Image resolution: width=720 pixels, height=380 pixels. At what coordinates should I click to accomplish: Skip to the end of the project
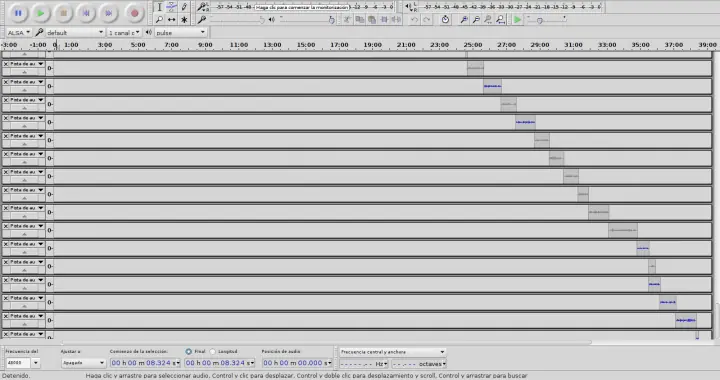coord(109,13)
